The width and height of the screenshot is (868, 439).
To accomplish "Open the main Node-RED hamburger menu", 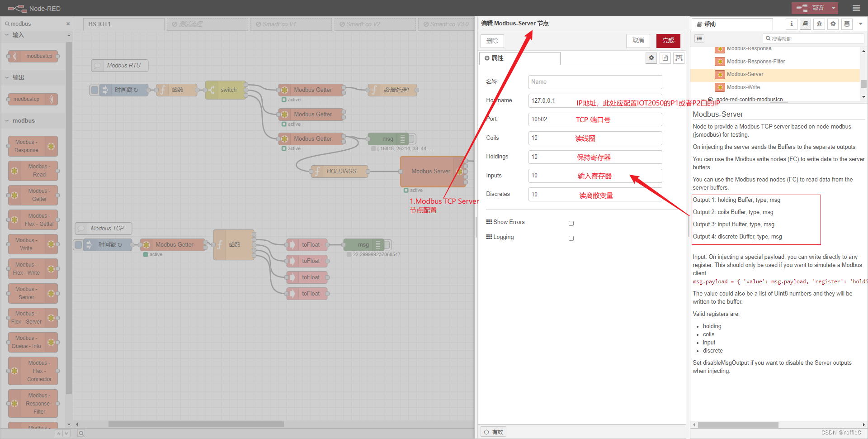I will (857, 8).
